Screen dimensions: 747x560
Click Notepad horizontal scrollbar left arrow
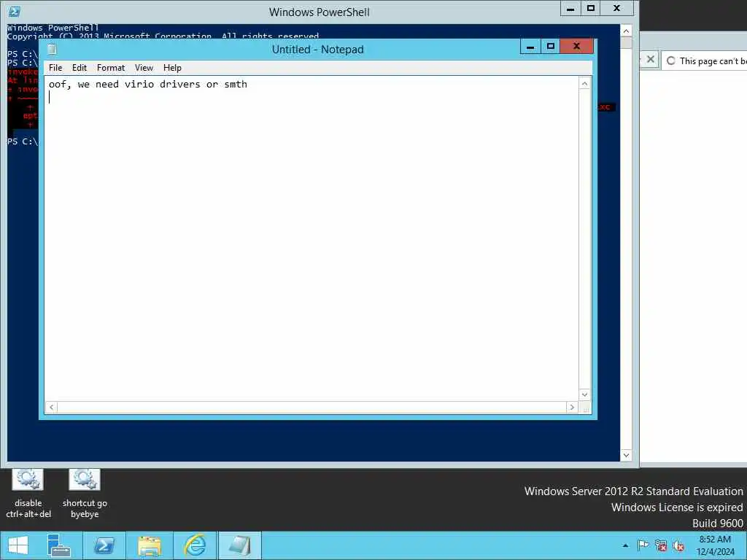(52, 407)
